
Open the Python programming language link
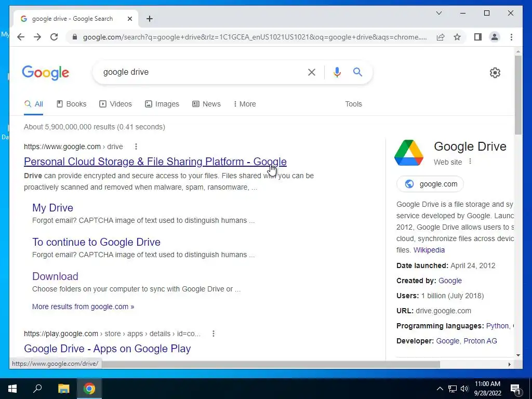point(497,326)
